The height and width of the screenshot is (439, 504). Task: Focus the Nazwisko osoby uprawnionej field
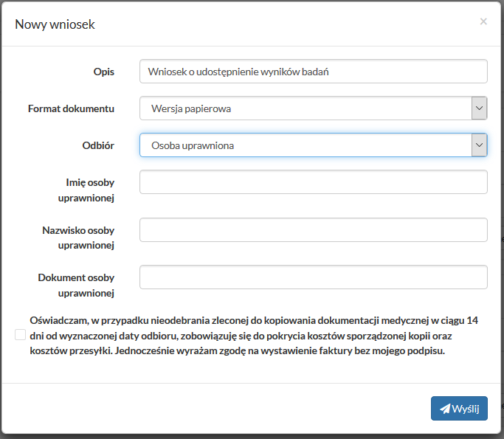[x=313, y=229]
